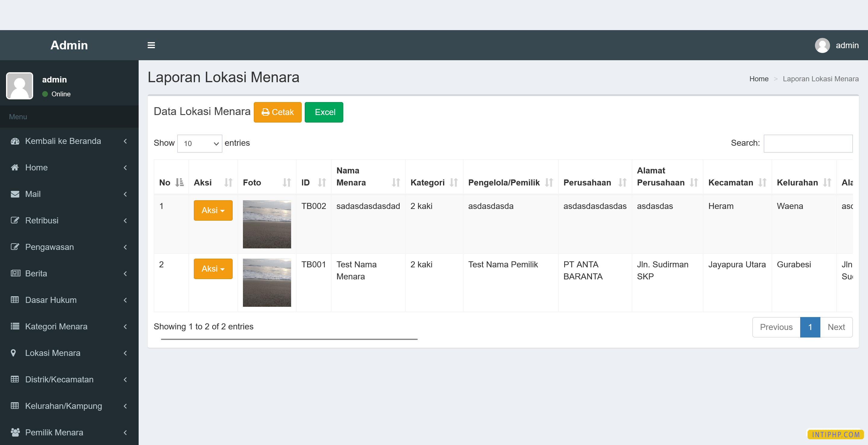Toggle the hamburger sidebar menu icon
The height and width of the screenshot is (445, 868).
(x=151, y=45)
